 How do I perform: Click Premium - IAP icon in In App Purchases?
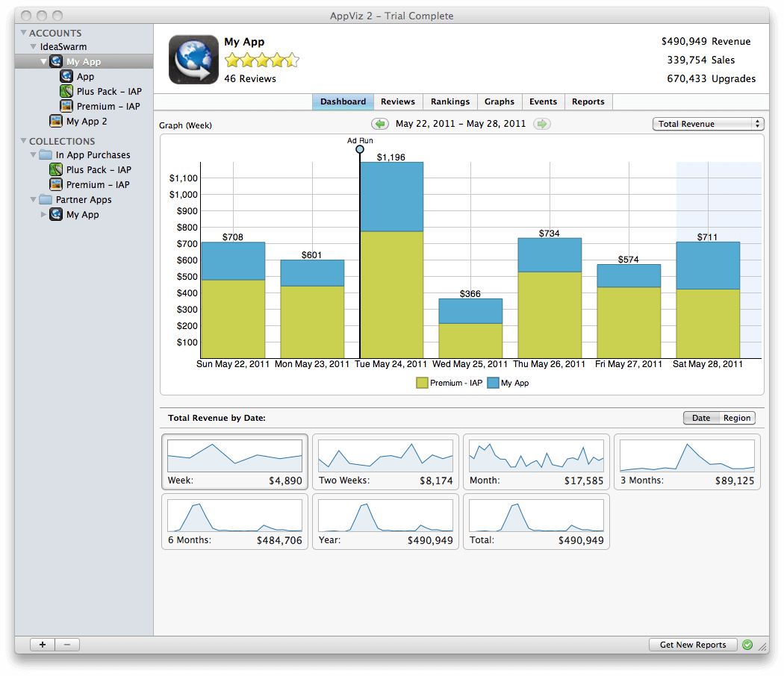56,184
